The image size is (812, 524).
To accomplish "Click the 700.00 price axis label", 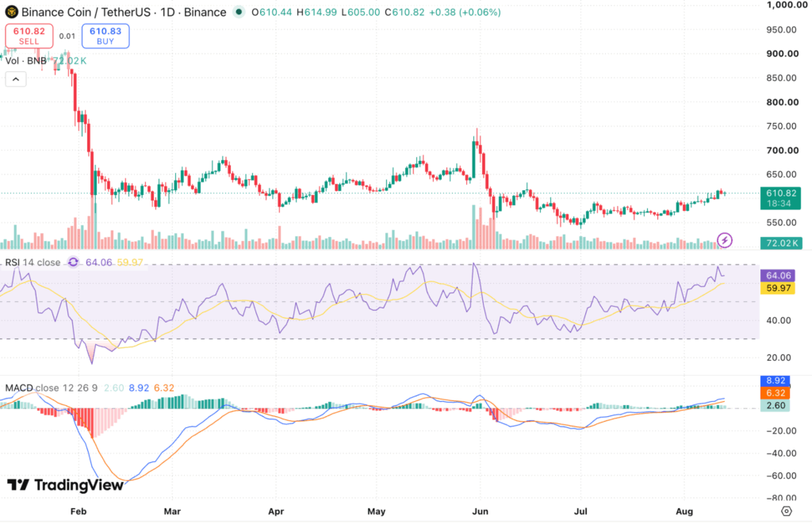I will pyautogui.click(x=783, y=150).
